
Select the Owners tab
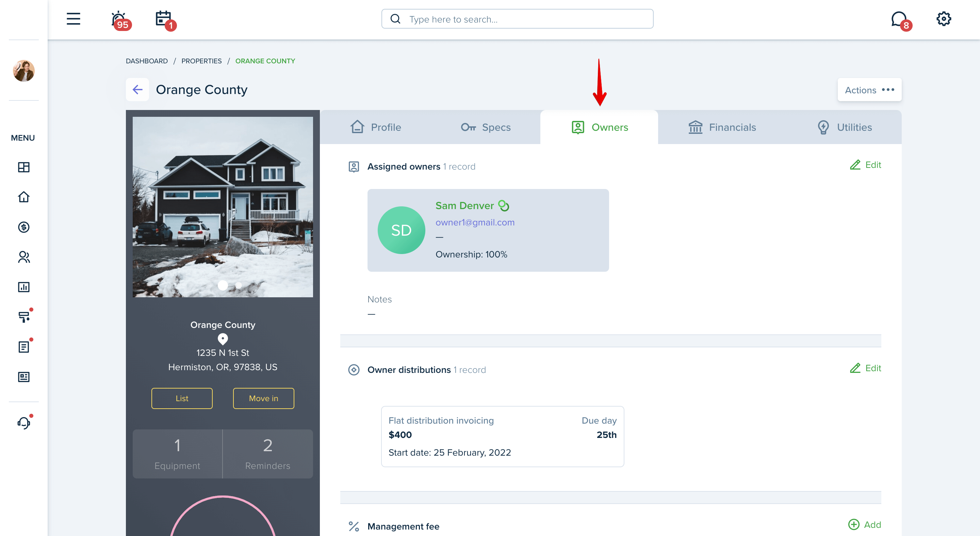(x=599, y=127)
